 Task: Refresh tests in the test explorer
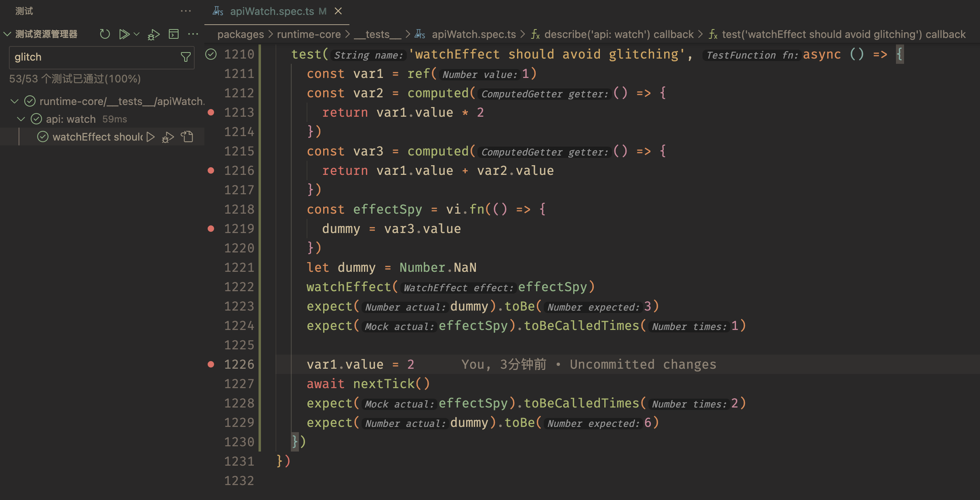pyautogui.click(x=105, y=34)
